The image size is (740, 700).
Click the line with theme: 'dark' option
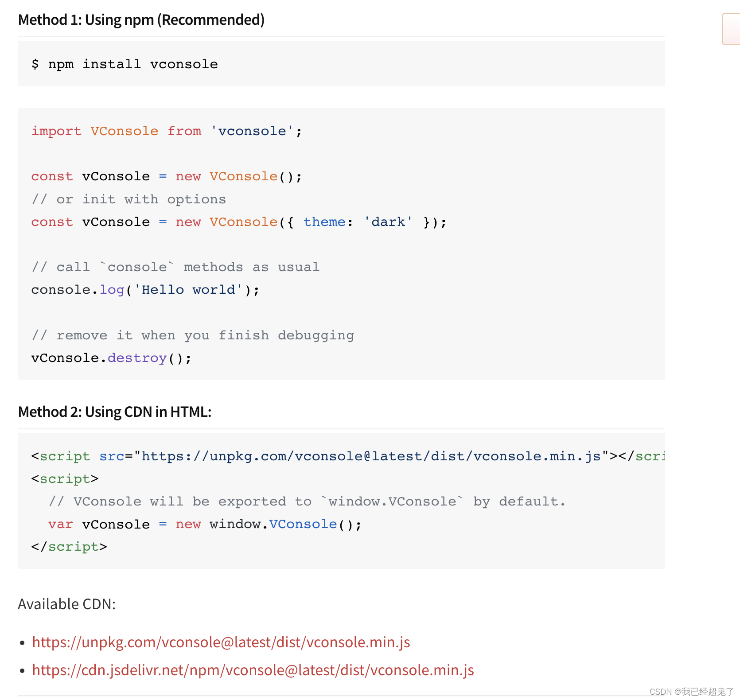click(239, 222)
